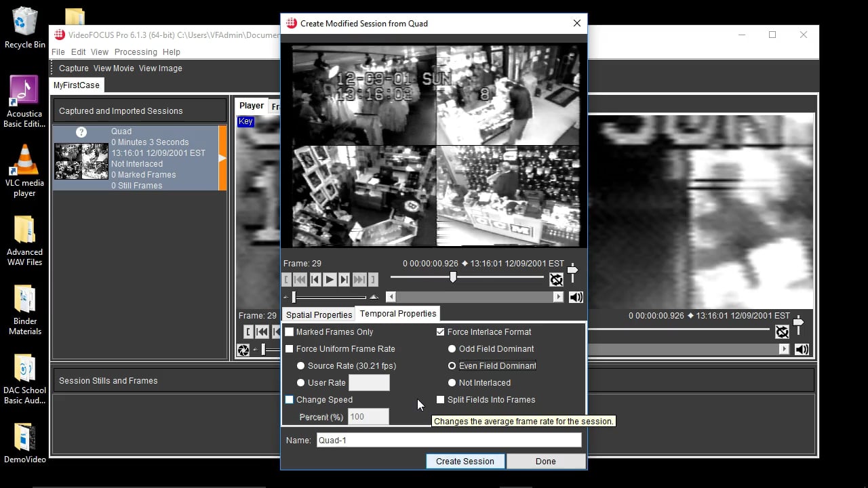Click the speaker icon in main player
This screenshot has height=488, width=868.
tap(802, 350)
